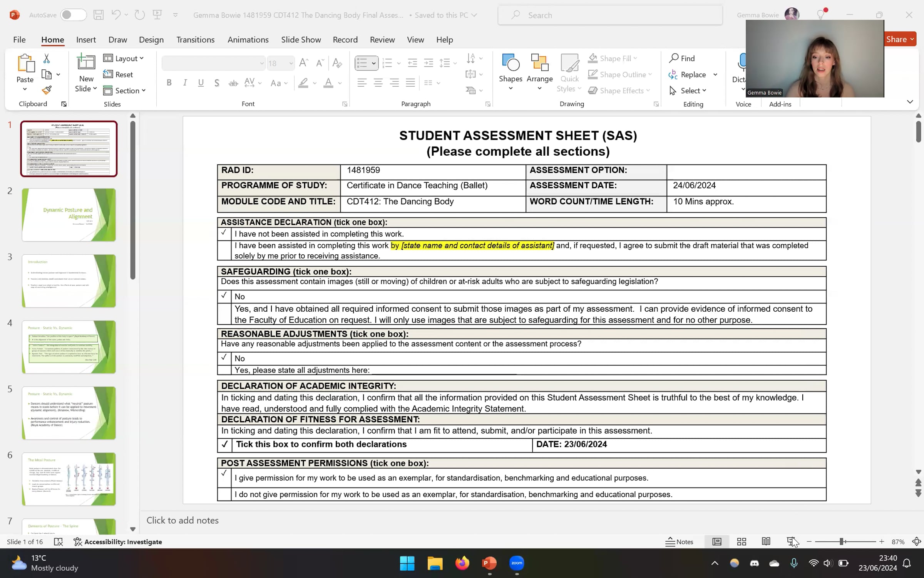Viewport: 924px width, 578px height.
Task: Open Slide Sorter view from status bar
Action: 742,541
